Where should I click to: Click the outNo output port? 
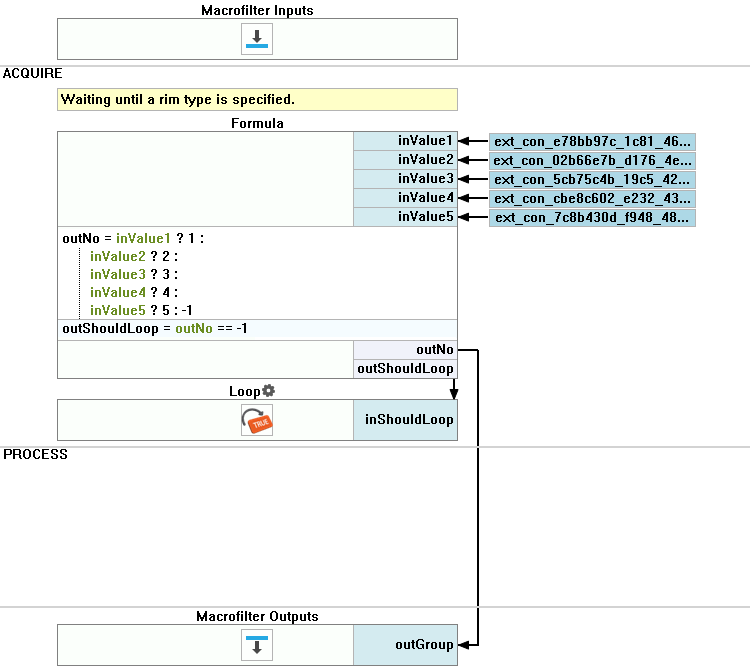(x=405, y=350)
